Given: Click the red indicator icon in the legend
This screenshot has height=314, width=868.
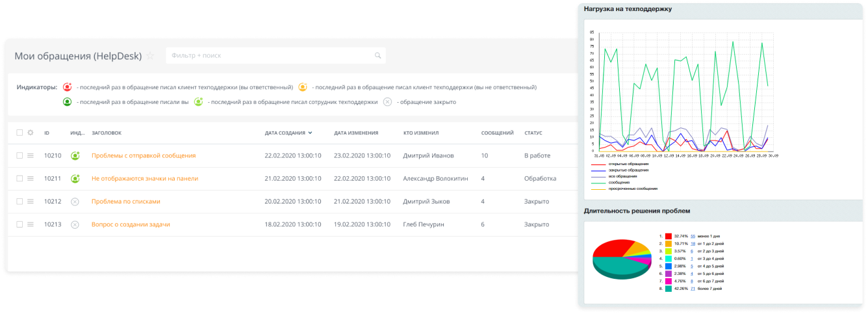Looking at the screenshot, I should tap(67, 86).
